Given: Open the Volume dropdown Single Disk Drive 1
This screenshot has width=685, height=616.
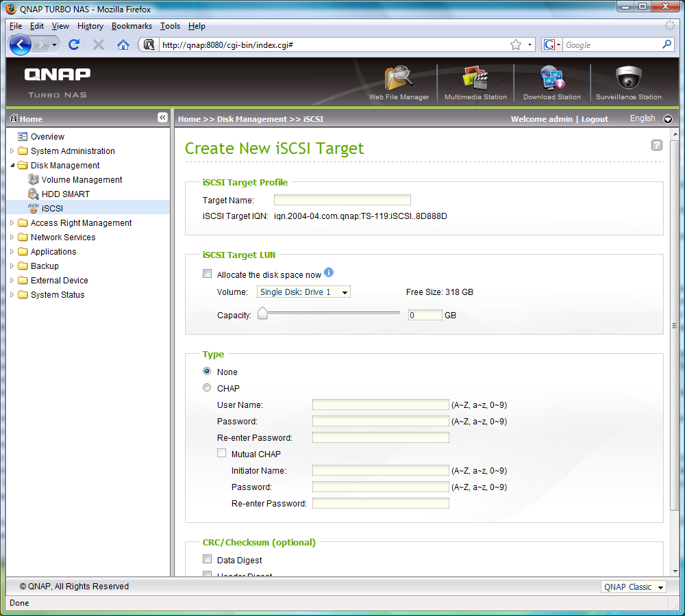Looking at the screenshot, I should [303, 292].
